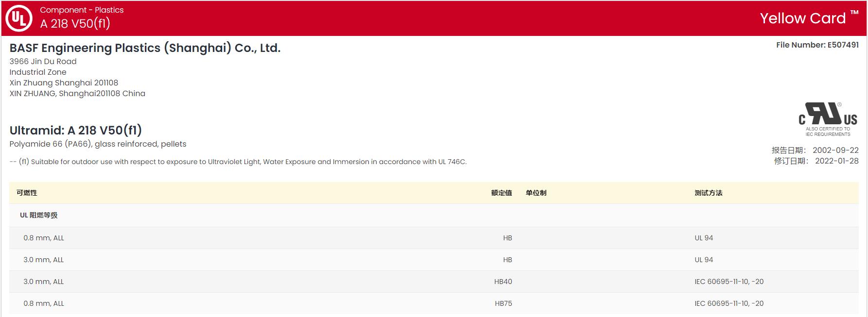This screenshot has height=317, width=868.
Task: Click header product name 'A 218 V50(f1)'
Action: tap(75, 24)
